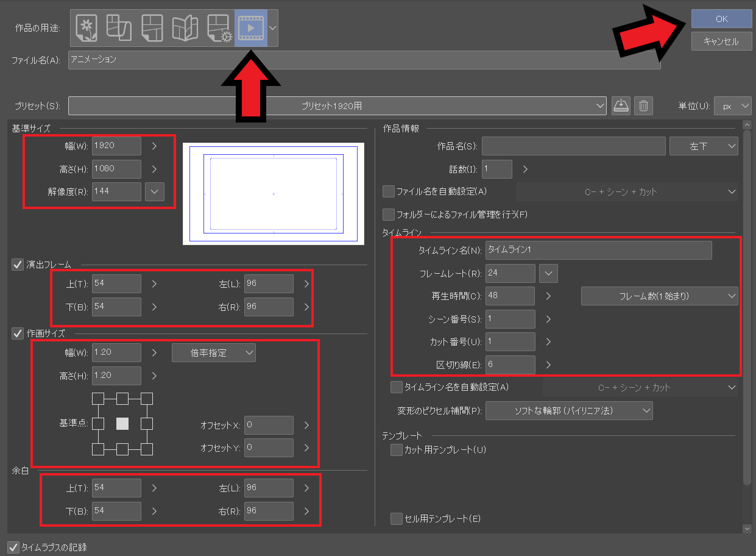Open the フレーム数(1始まり) dropdown
The height and width of the screenshot is (556, 756).
[x=659, y=296]
